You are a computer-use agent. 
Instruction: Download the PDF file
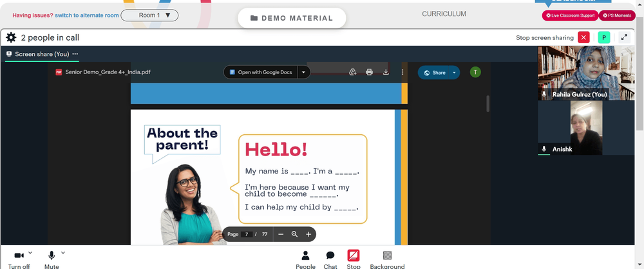[x=386, y=72]
